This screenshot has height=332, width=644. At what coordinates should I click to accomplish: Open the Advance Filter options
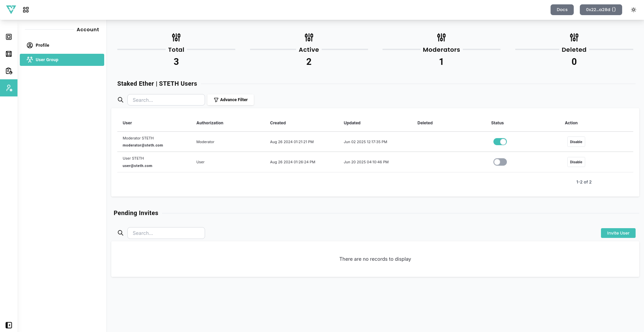231,100
